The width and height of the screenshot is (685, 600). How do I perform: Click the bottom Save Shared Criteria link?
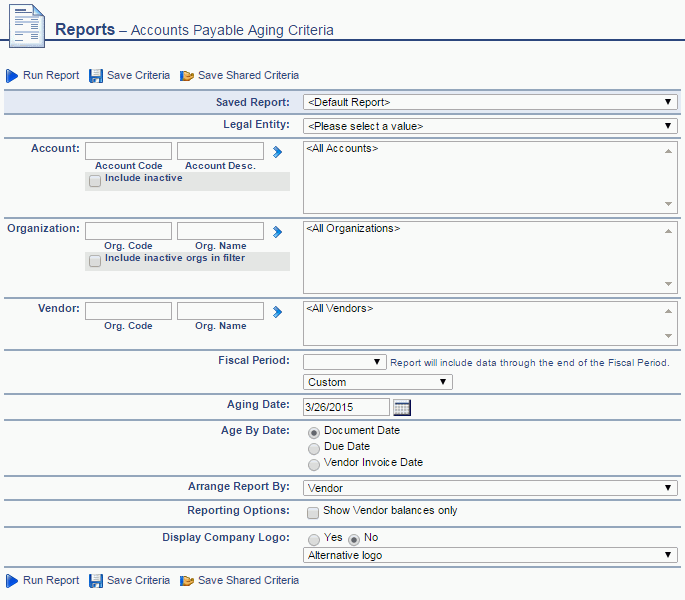coord(248,581)
